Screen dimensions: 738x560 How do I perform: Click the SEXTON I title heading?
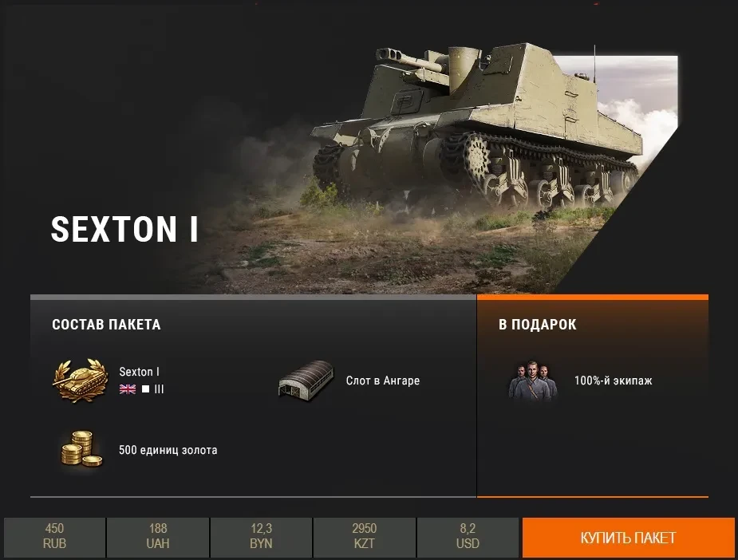click(x=124, y=230)
